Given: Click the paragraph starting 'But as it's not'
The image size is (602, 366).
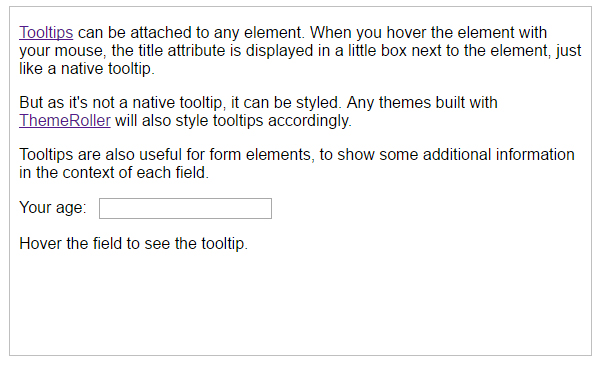Looking at the screenshot, I should [258, 111].
